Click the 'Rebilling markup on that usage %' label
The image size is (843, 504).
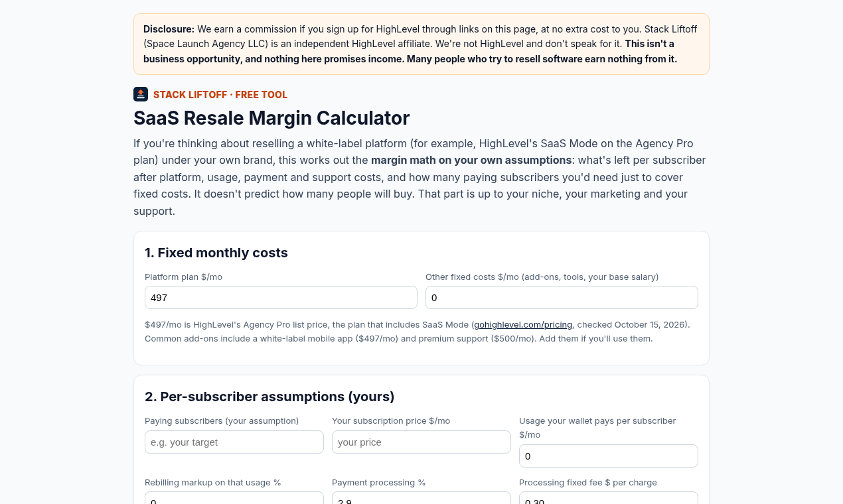pyautogui.click(x=213, y=483)
